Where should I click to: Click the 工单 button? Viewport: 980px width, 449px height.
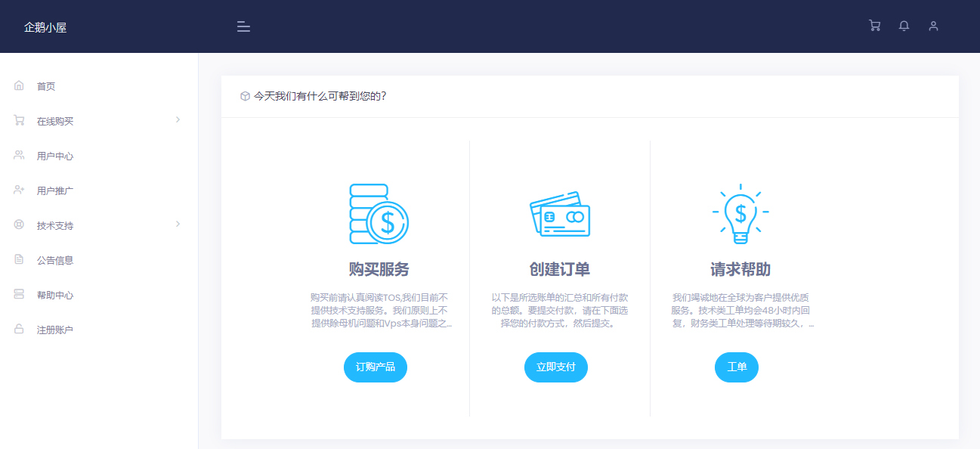(x=736, y=367)
